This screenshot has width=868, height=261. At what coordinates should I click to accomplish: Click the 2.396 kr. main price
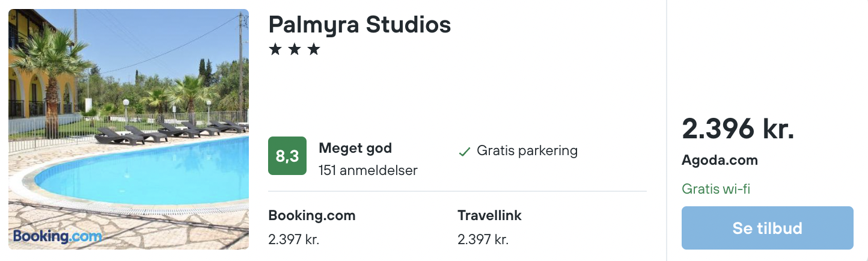click(738, 128)
